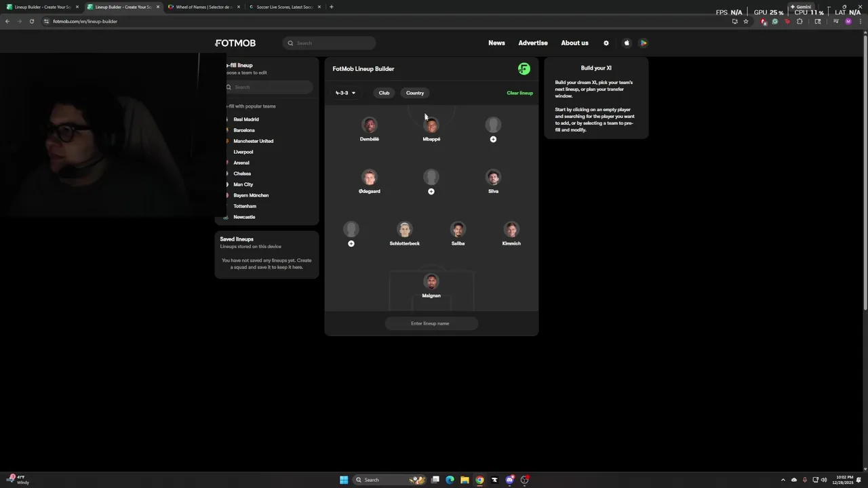This screenshot has height=488, width=868.
Task: Pre-fill lineup with Manchester United
Action: (x=253, y=141)
